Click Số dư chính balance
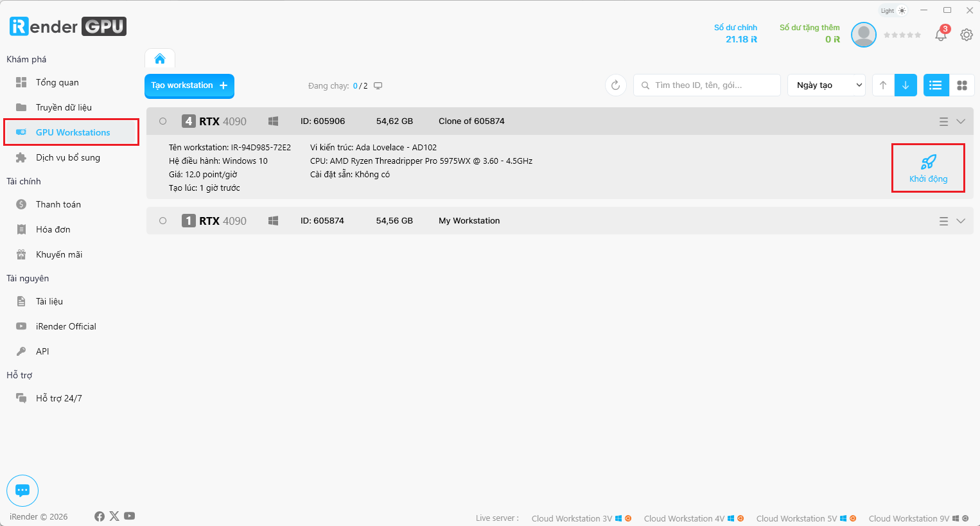This screenshot has width=980, height=526. click(736, 33)
